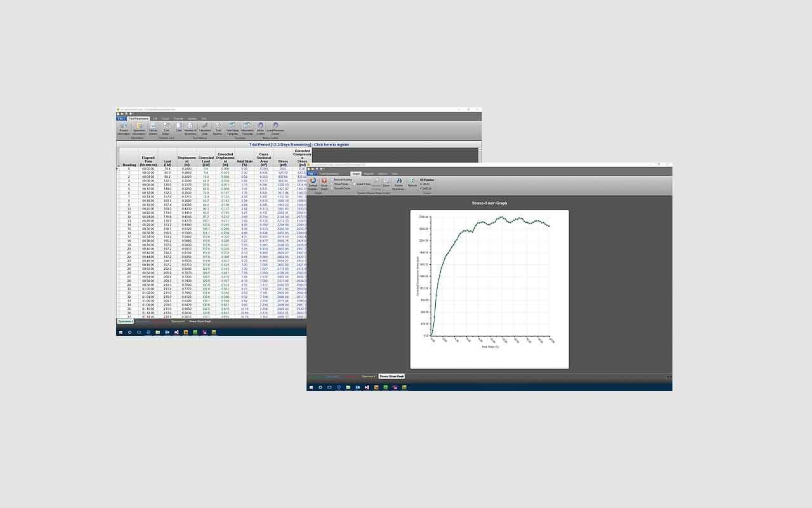Open the File dropdown in the graph window
This screenshot has width=812, height=508.
point(312,173)
